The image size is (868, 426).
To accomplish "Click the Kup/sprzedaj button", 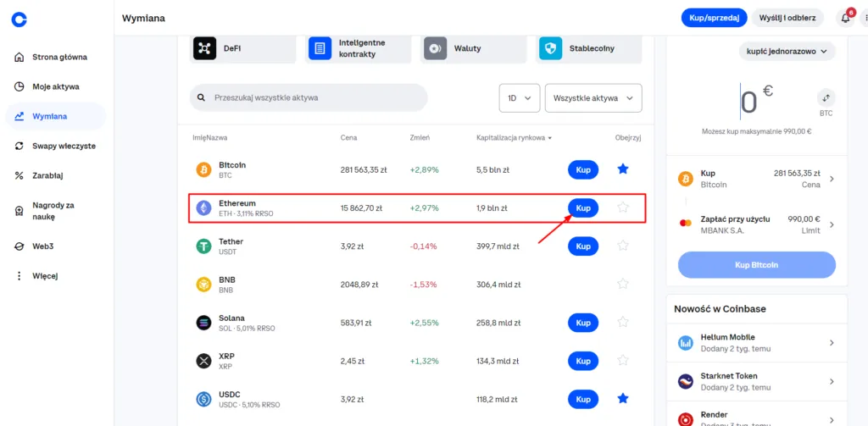I will (x=714, y=19).
